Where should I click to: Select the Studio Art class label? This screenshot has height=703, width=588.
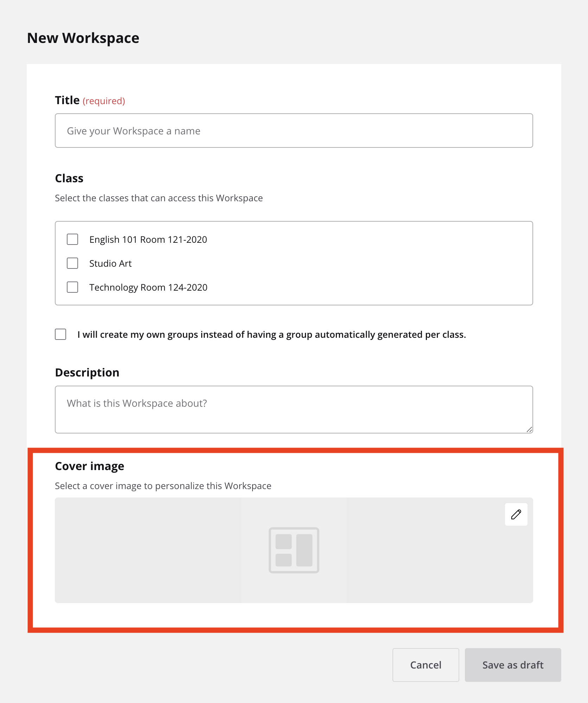(x=110, y=264)
